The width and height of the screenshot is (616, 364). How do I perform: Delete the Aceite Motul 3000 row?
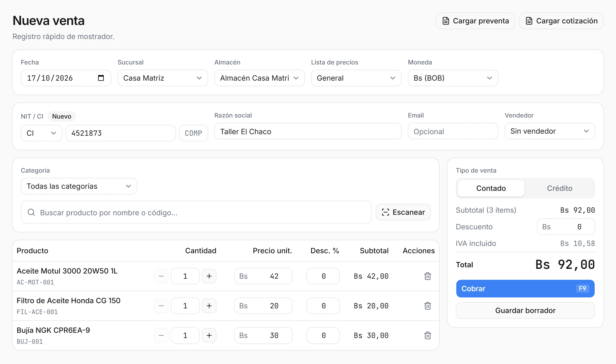point(428,276)
